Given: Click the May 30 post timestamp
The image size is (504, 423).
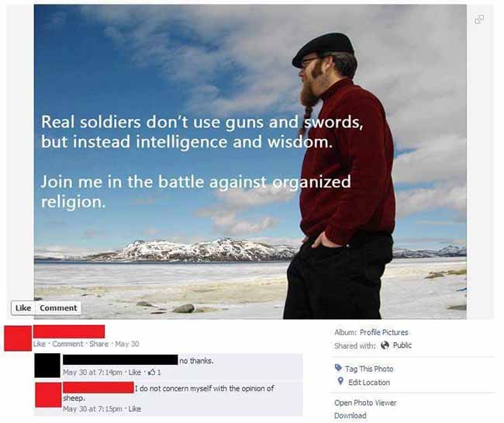Looking at the screenshot, I should [x=127, y=344].
